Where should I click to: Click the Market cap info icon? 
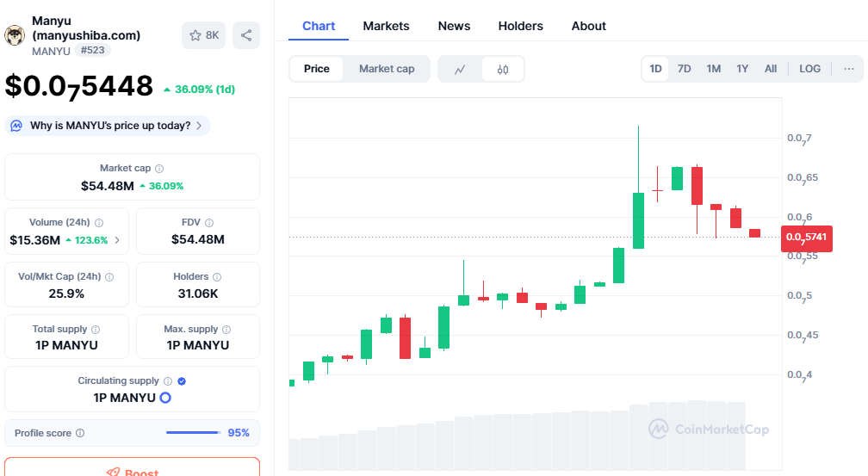pyautogui.click(x=159, y=169)
